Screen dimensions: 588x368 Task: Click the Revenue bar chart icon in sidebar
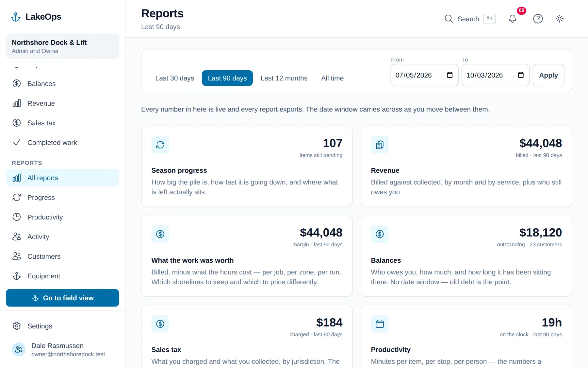[17, 103]
